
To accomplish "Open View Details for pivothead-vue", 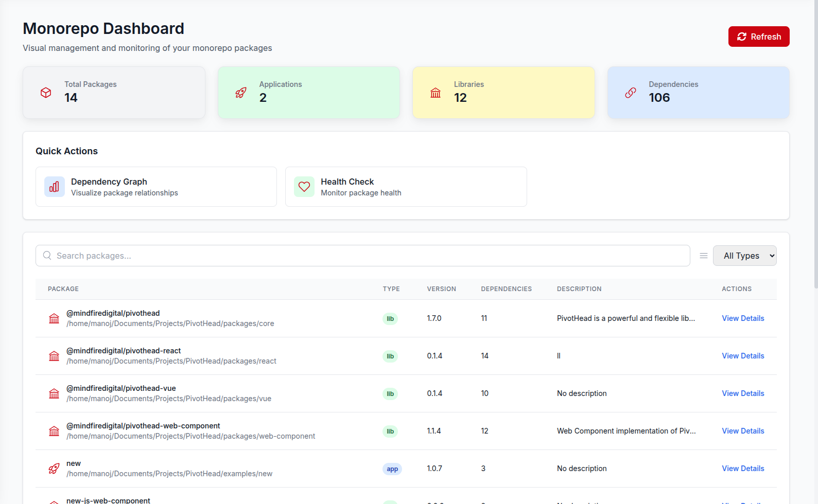I will [742, 393].
